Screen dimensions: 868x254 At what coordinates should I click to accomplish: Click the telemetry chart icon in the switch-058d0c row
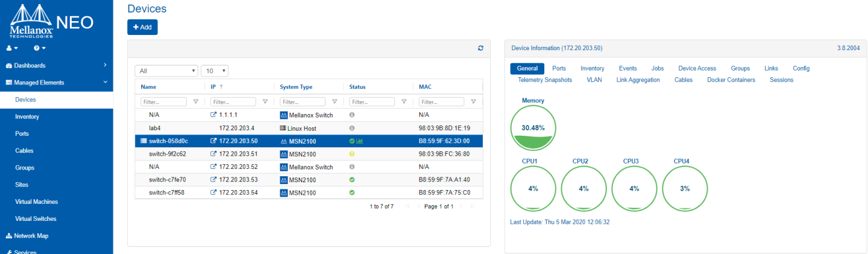click(360, 141)
